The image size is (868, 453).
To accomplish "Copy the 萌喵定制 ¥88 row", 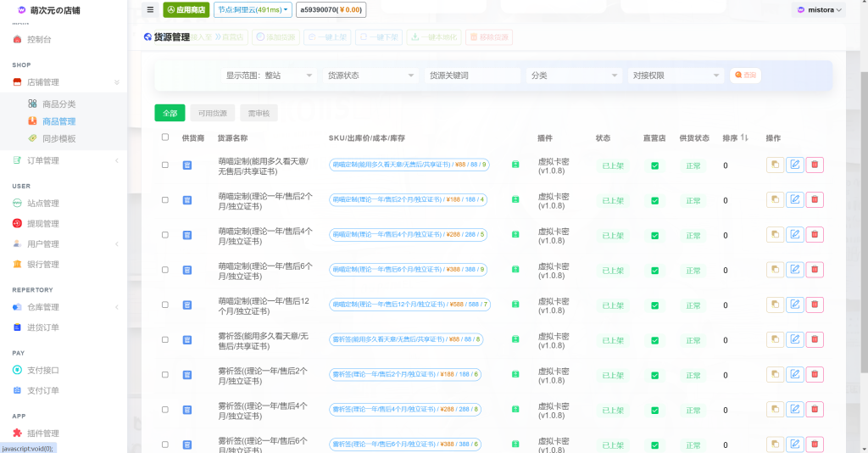I will point(775,165).
